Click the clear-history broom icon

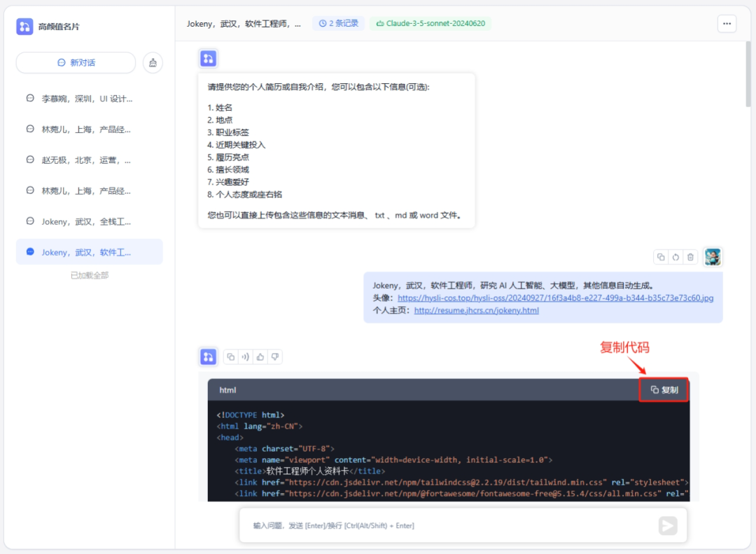[x=153, y=62]
